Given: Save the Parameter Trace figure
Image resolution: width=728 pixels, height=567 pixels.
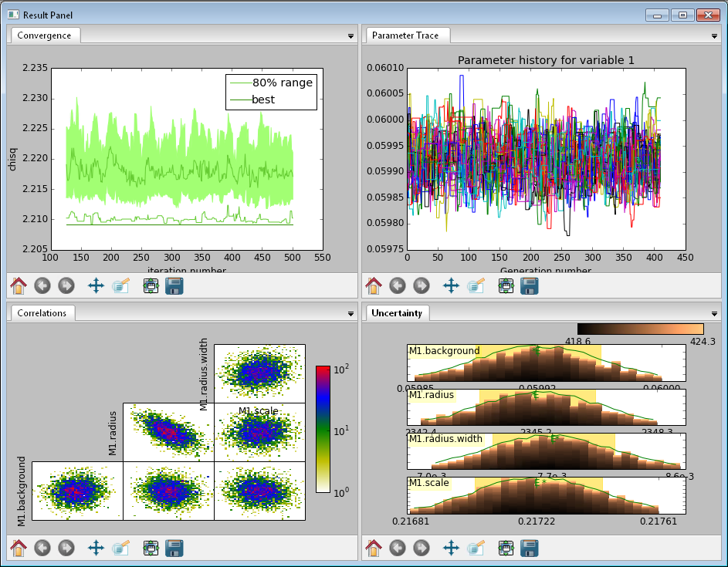Looking at the screenshot, I should pyautogui.click(x=530, y=286).
